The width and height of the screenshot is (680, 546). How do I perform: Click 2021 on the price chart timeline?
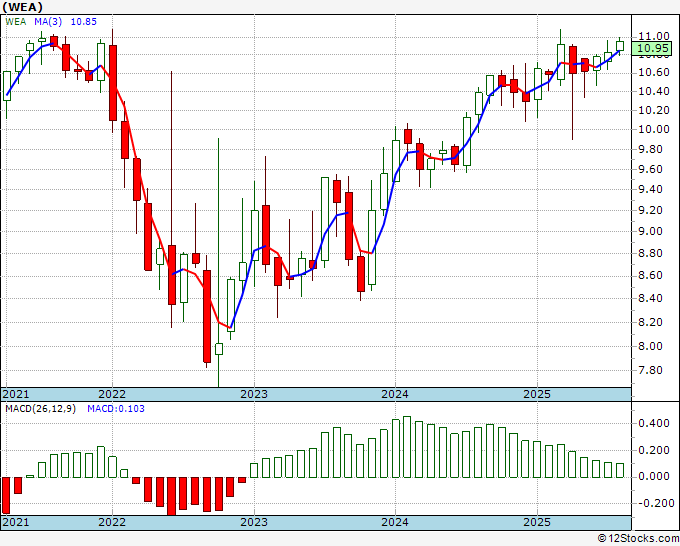click(x=16, y=394)
